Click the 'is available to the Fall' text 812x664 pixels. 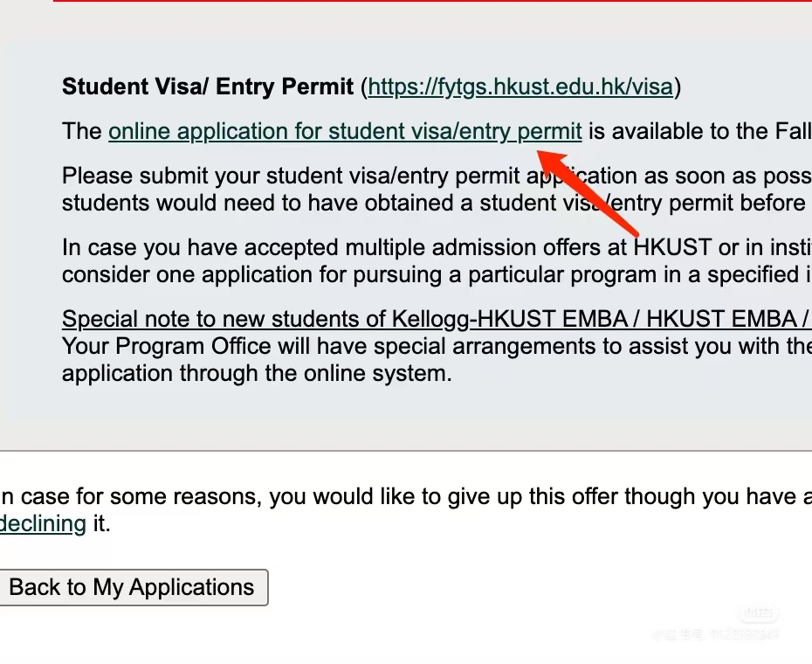pos(700,132)
